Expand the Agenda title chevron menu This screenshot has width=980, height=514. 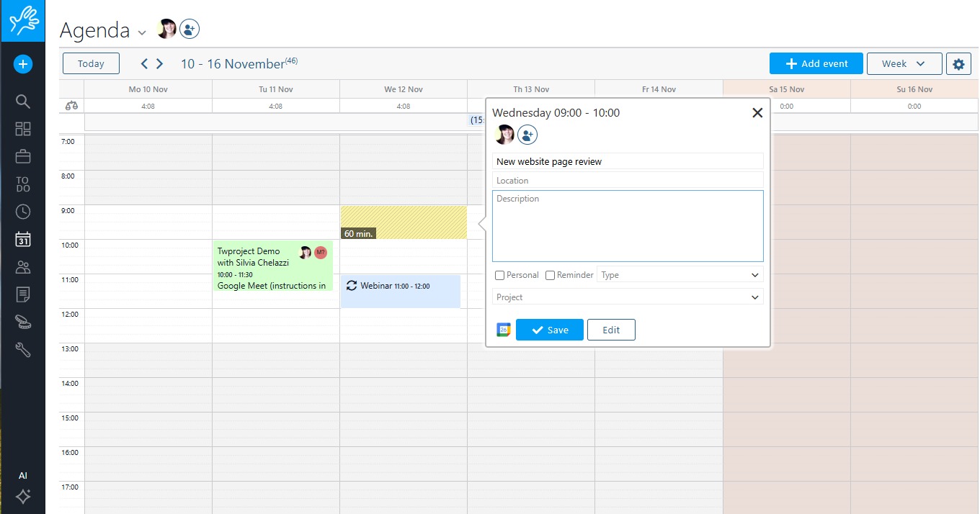coord(142,32)
